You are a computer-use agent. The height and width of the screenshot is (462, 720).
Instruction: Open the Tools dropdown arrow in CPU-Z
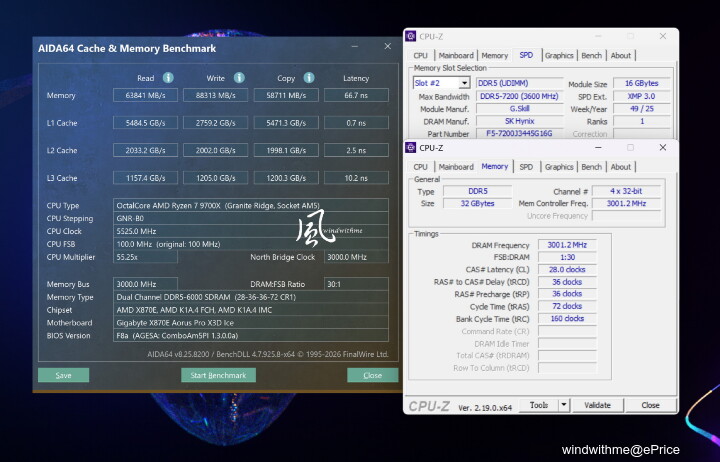click(563, 405)
